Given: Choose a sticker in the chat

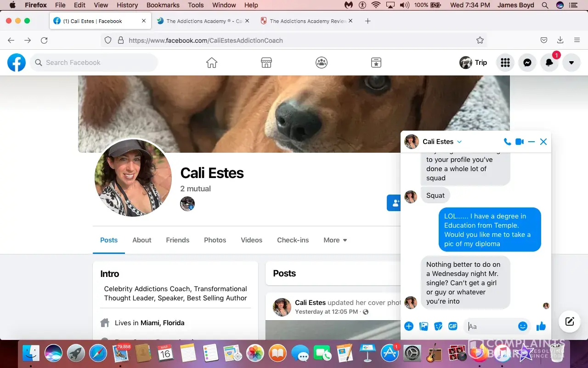Looking at the screenshot, I should (x=438, y=326).
